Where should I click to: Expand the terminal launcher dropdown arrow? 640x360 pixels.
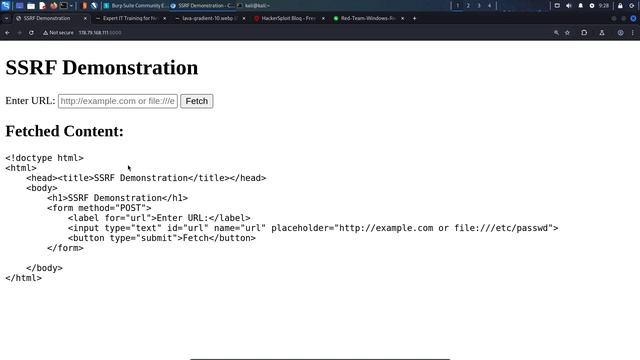coord(71,6)
